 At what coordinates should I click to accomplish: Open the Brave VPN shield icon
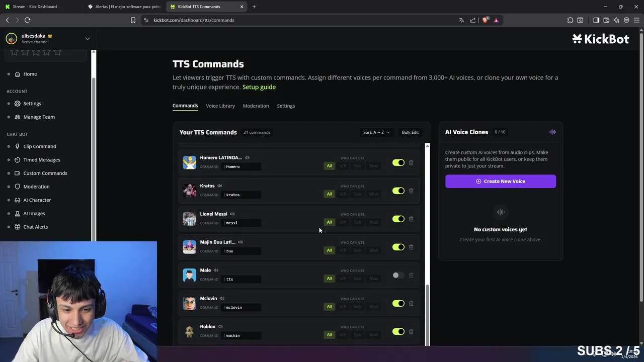626,20
